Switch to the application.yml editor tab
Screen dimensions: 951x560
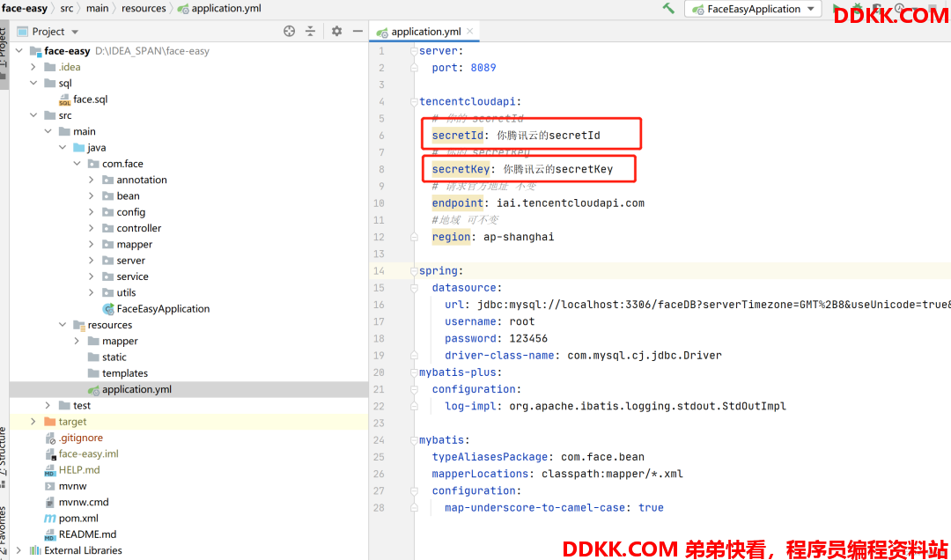pos(425,32)
